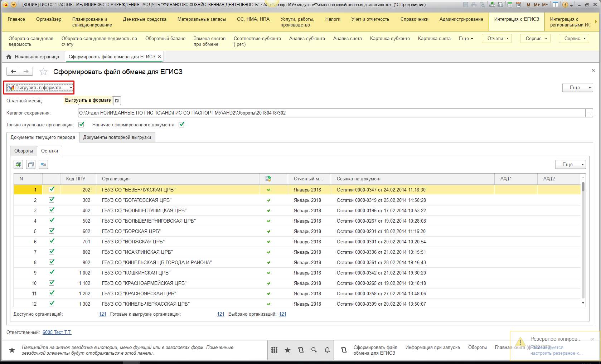The image size is (601, 364).
Task: Open notifications bell icon
Action: (x=327, y=350)
